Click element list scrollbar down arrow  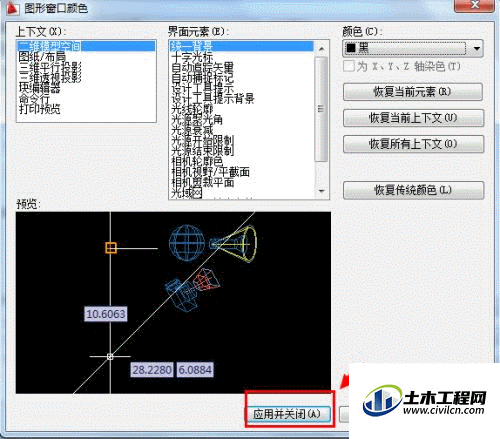[x=321, y=191]
